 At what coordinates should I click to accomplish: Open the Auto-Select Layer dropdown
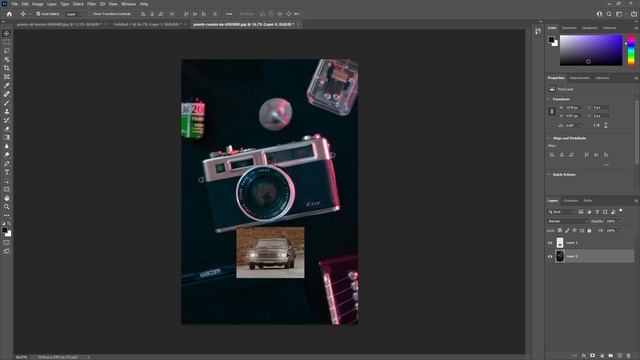pos(73,14)
